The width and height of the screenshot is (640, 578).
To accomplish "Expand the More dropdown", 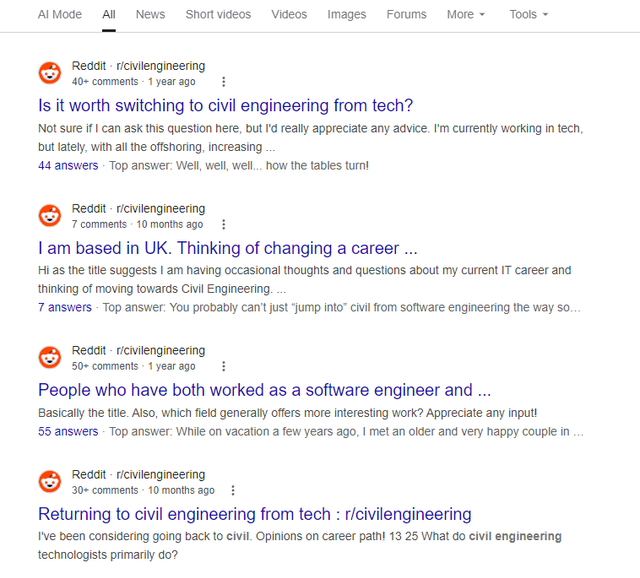I will click(466, 15).
